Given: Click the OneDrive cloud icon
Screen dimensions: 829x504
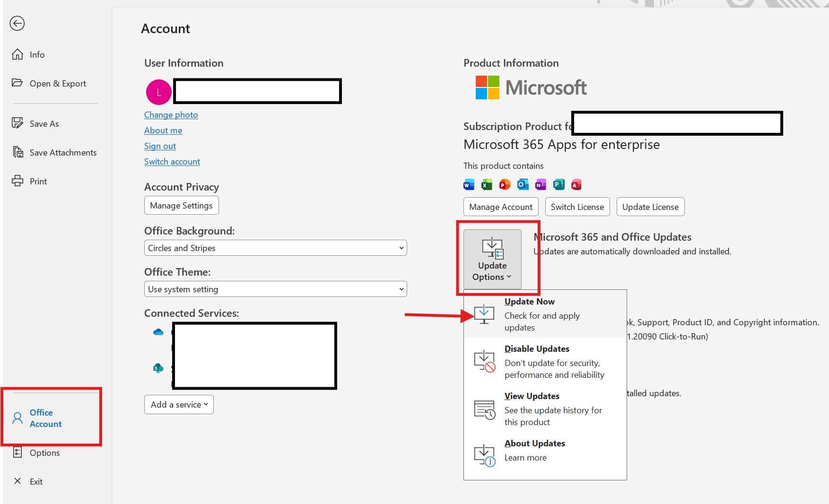Looking at the screenshot, I should click(158, 332).
